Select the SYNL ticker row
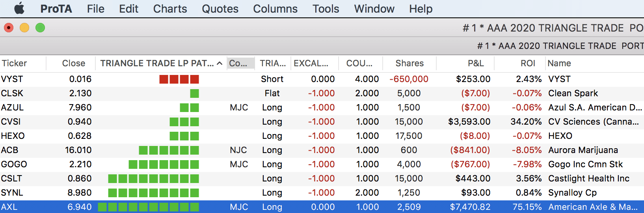This screenshot has width=644, height=213. tap(322, 192)
